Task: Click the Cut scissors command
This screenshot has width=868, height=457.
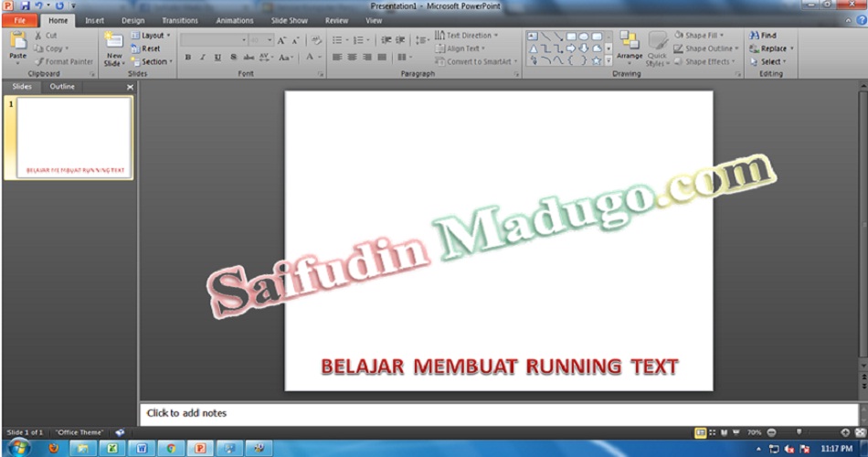Action: point(46,36)
